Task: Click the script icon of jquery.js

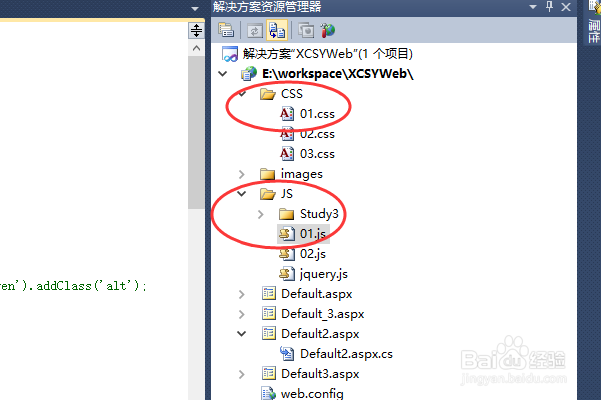Action: coord(287,274)
